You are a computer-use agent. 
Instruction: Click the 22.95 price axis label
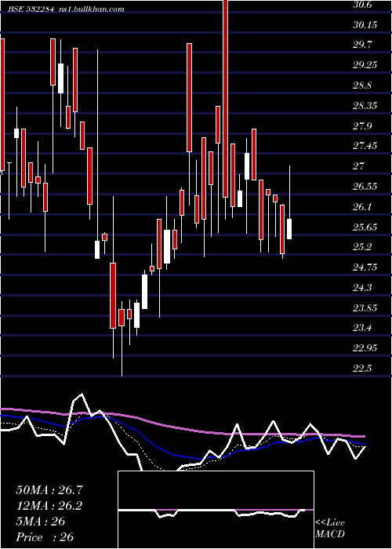[365, 348]
